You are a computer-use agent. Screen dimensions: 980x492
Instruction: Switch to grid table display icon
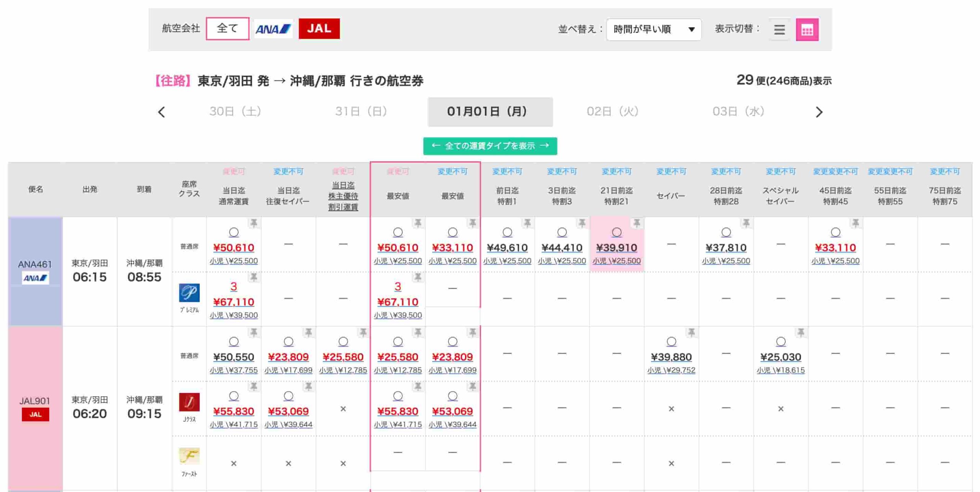[807, 29]
